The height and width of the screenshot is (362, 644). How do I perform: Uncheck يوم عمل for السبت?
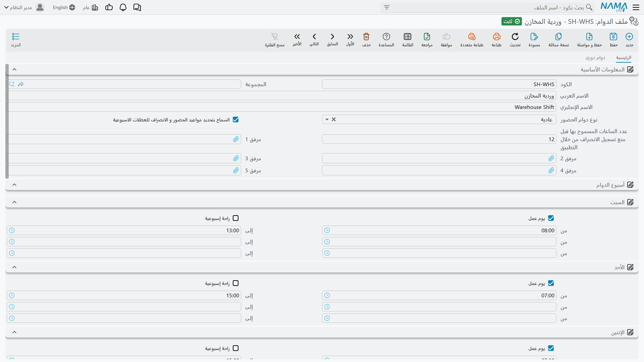[551, 218]
